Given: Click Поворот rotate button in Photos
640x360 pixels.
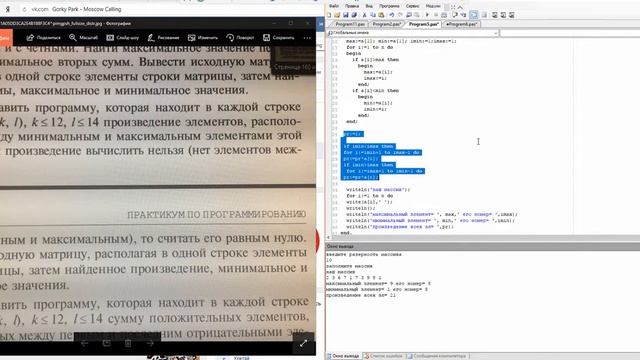Looking at the screenshot, I should [x=240, y=38].
